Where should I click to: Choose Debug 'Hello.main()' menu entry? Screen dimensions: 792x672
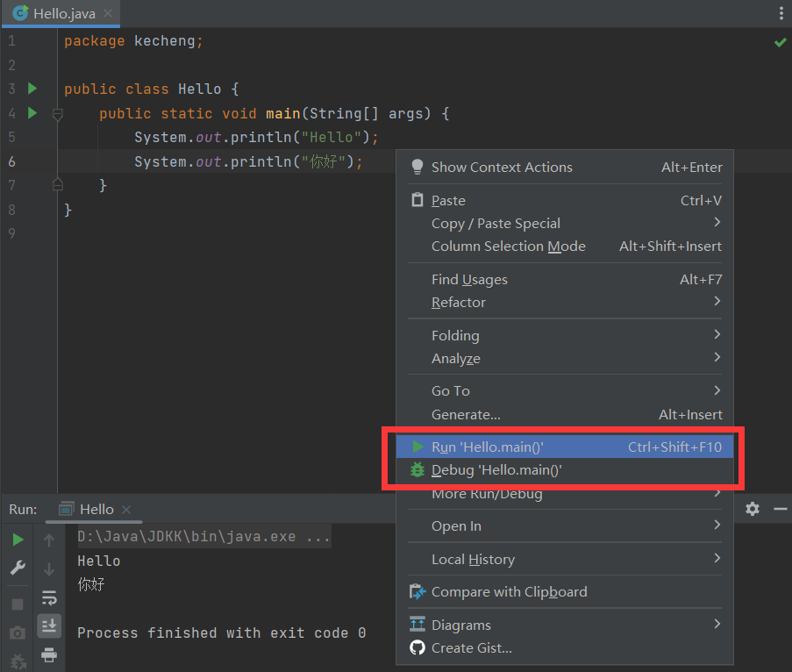496,470
